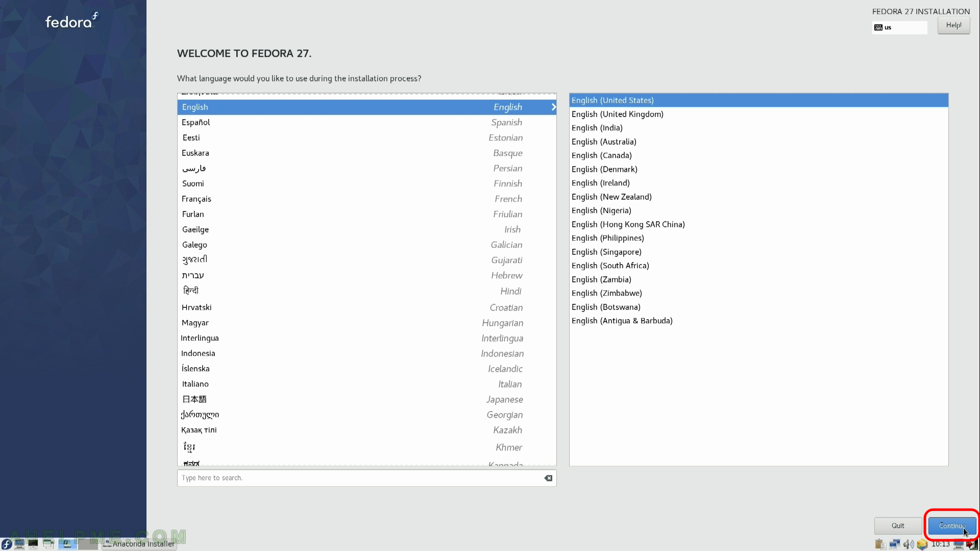Pick the Georgian language row
Viewport: 980px width, 551px height.
[x=366, y=415]
